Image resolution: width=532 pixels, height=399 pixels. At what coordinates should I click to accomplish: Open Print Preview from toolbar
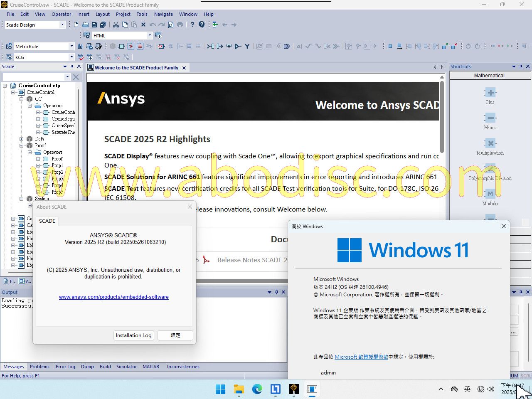coord(171,25)
